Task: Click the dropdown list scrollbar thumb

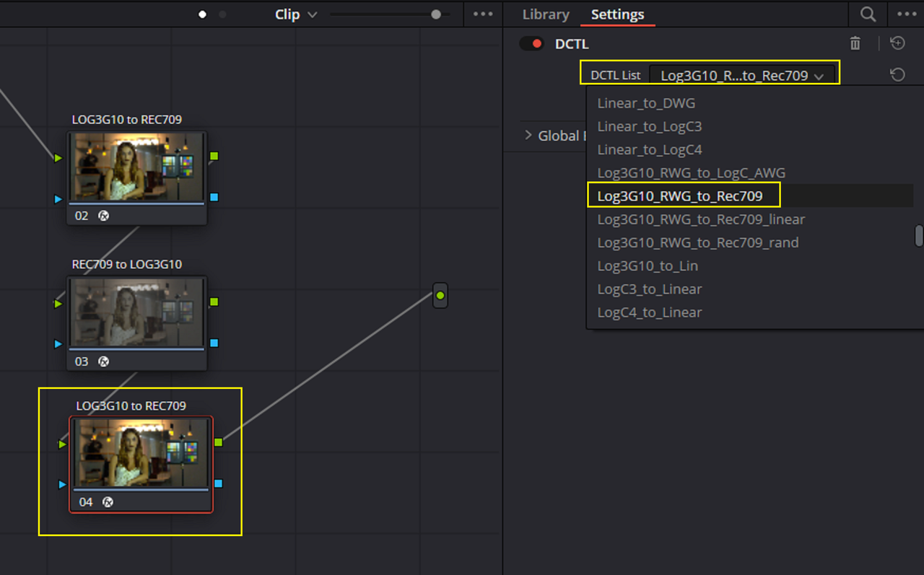Action: coord(919,236)
